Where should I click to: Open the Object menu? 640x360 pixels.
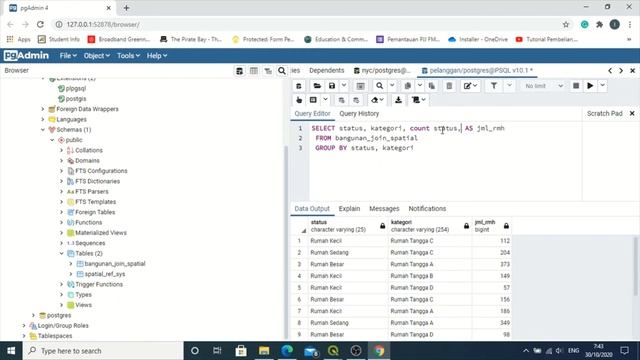tap(96, 56)
